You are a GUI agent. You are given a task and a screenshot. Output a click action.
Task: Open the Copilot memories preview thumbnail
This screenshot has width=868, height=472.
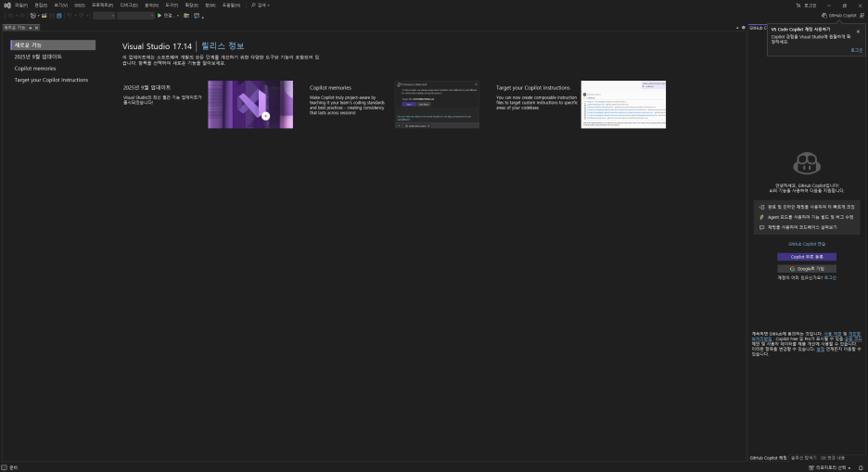click(437, 105)
